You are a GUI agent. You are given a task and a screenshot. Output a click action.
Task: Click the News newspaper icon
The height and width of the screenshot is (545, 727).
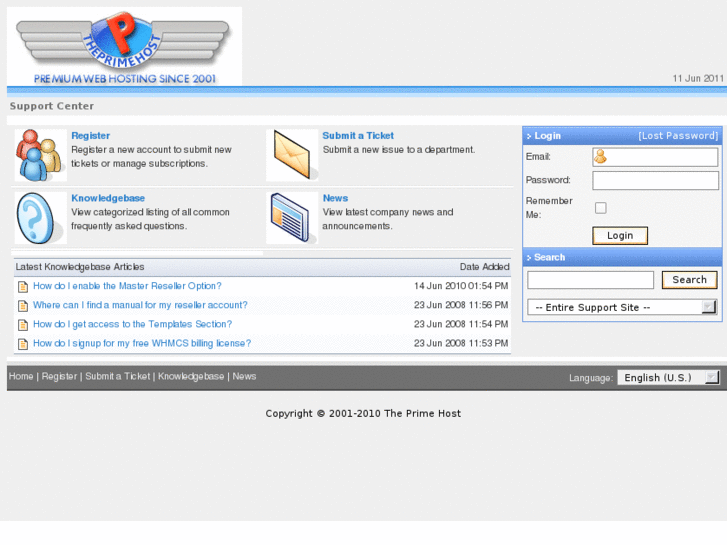tap(292, 218)
